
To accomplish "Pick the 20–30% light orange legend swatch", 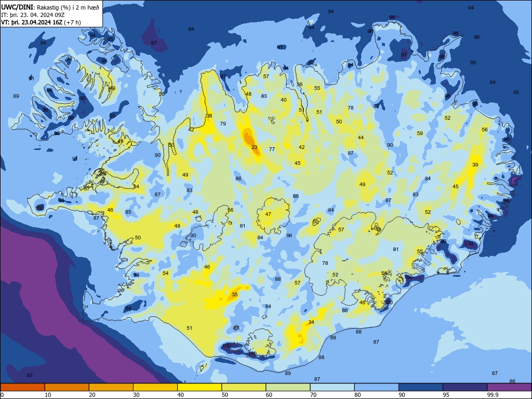I will [111, 387].
